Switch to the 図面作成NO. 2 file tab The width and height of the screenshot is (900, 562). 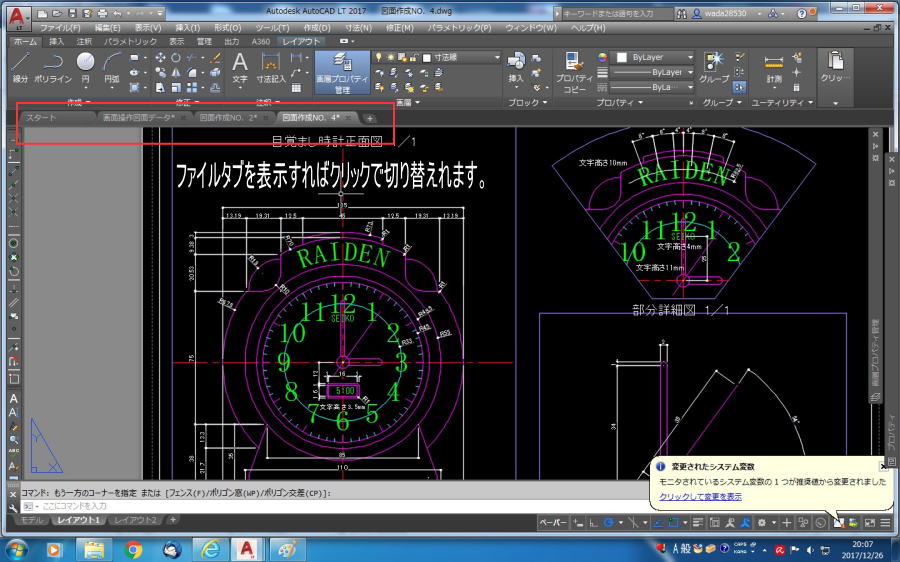[x=228, y=117]
